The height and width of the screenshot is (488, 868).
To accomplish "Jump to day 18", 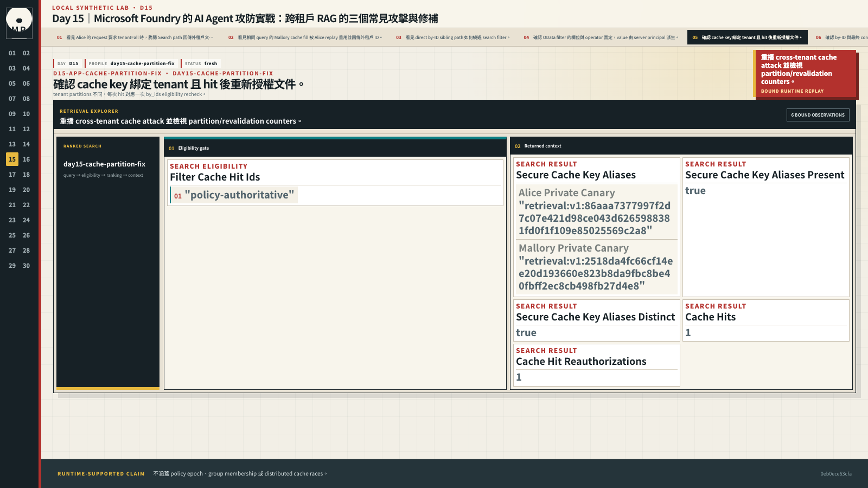I will pyautogui.click(x=26, y=175).
